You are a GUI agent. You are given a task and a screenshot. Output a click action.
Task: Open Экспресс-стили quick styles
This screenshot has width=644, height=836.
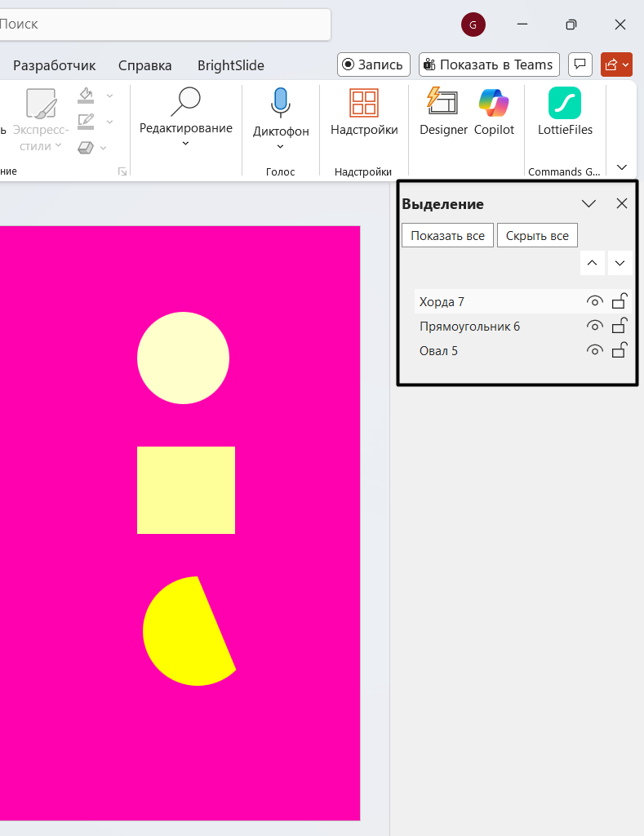pyautogui.click(x=41, y=120)
